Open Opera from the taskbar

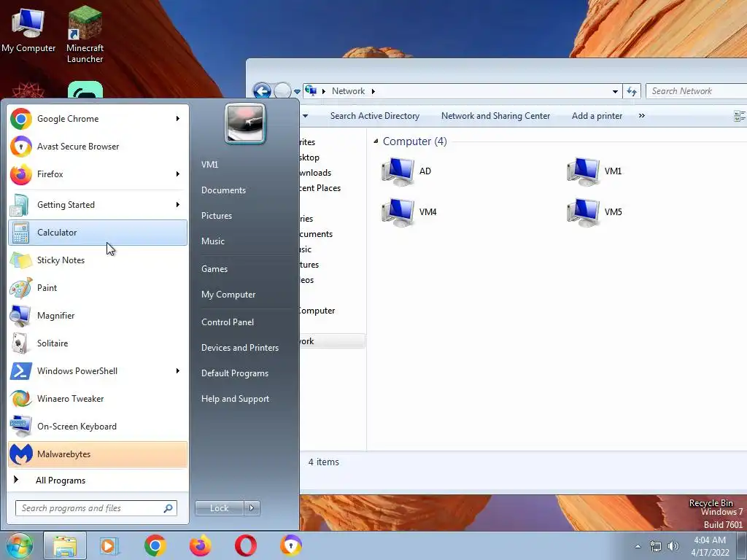[x=245, y=545]
